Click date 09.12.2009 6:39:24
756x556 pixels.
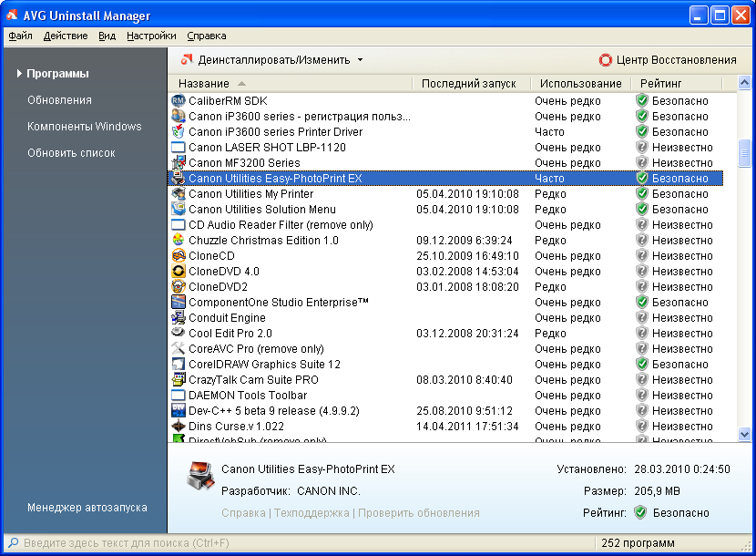point(465,240)
